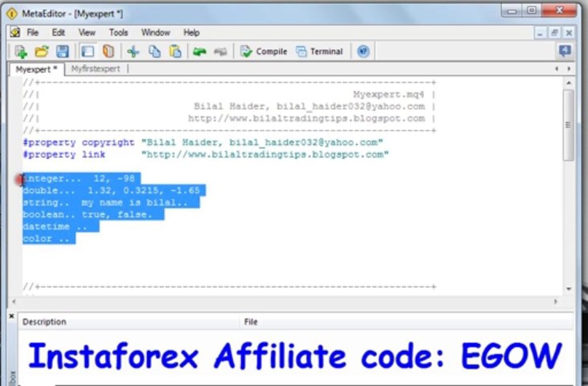The height and width of the screenshot is (386, 588).
Task: Open the Tools menu
Action: pyautogui.click(x=119, y=33)
